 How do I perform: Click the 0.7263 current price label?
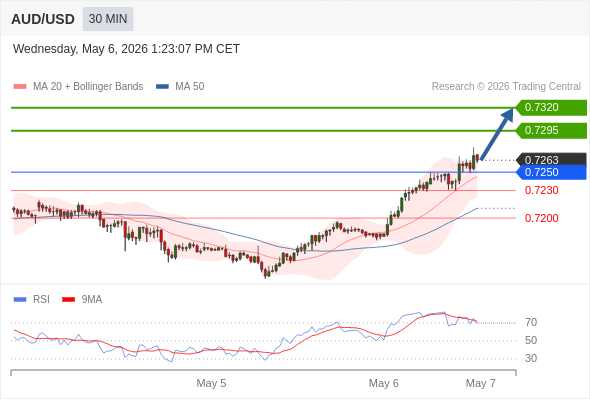pyautogui.click(x=551, y=160)
